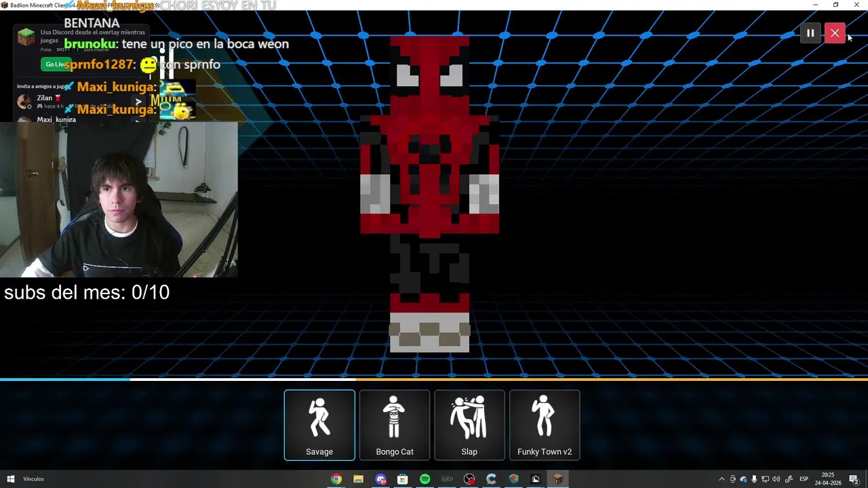Screen dimensions: 868x488
Task: Choose the Bongo Cat emote
Action: (x=395, y=425)
